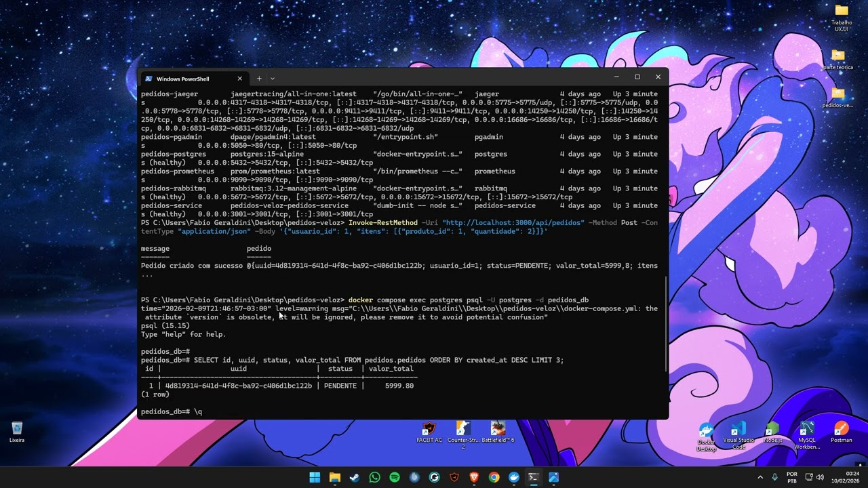The width and height of the screenshot is (868, 488).
Task: Click the PENDENTE status cell
Action: [x=340, y=386]
